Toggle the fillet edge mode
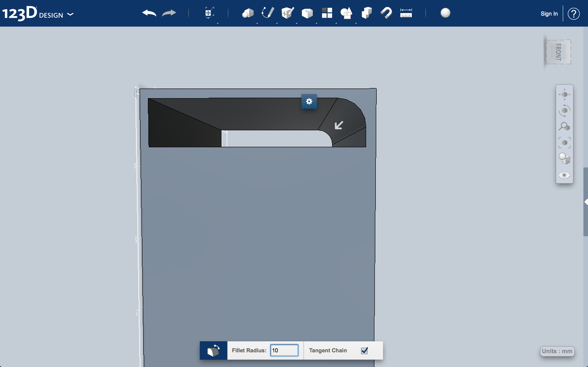This screenshot has height=367, width=588. [213, 350]
